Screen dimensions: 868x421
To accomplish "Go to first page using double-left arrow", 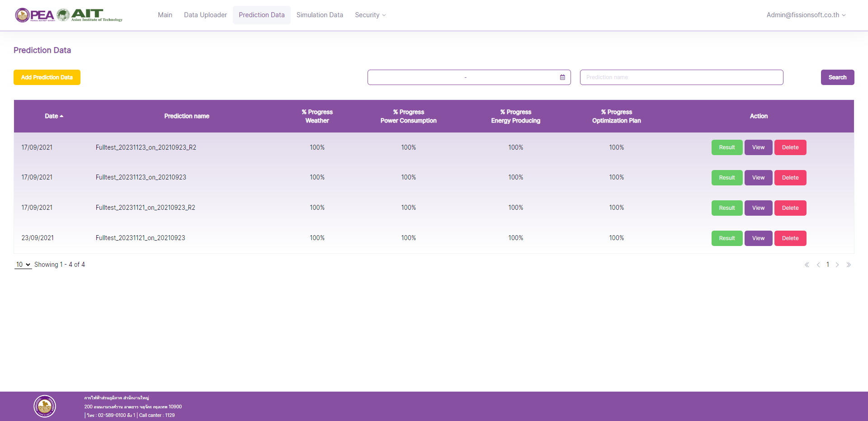I will pos(807,265).
